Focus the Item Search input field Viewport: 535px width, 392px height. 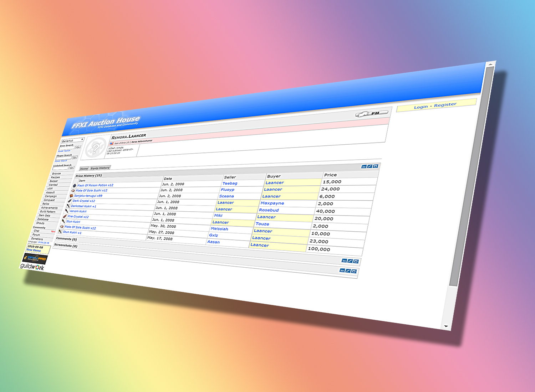click(67, 148)
